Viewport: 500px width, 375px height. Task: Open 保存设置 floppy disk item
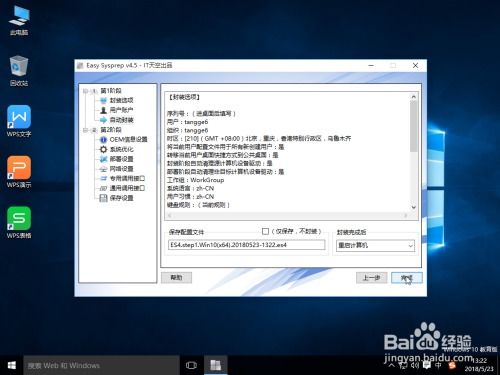click(x=117, y=198)
